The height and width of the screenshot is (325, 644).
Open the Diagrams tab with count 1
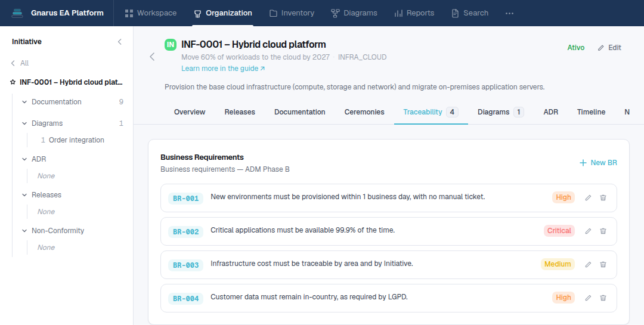tap(500, 112)
